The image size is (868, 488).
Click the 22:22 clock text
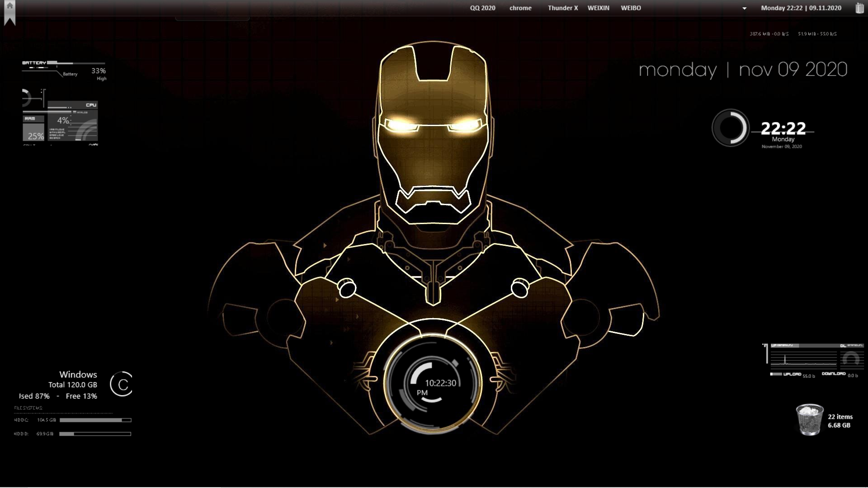coord(783,128)
